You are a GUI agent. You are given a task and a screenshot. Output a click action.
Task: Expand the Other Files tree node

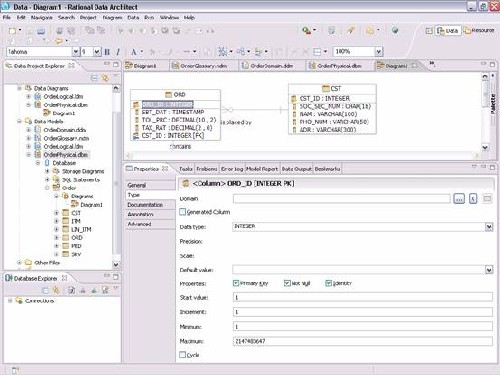click(x=19, y=263)
